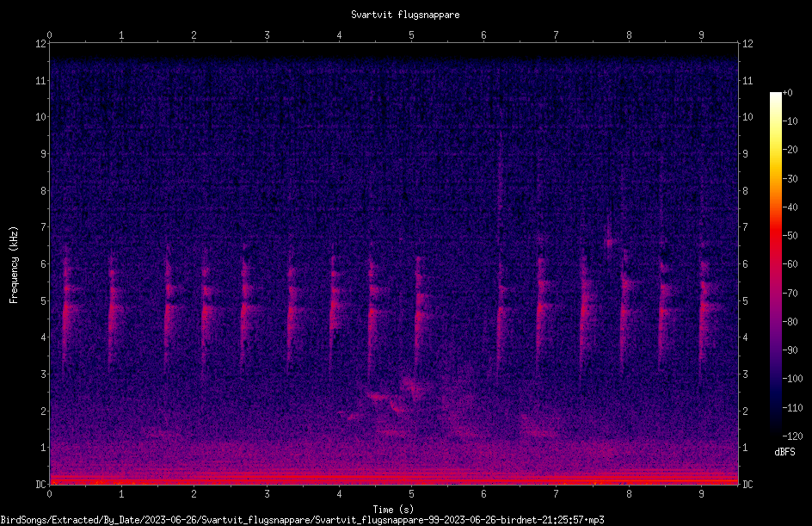The image size is (812, 526).
Task: Click the high call fragment above 6 kHz near 7.7 seconds
Action: point(610,242)
